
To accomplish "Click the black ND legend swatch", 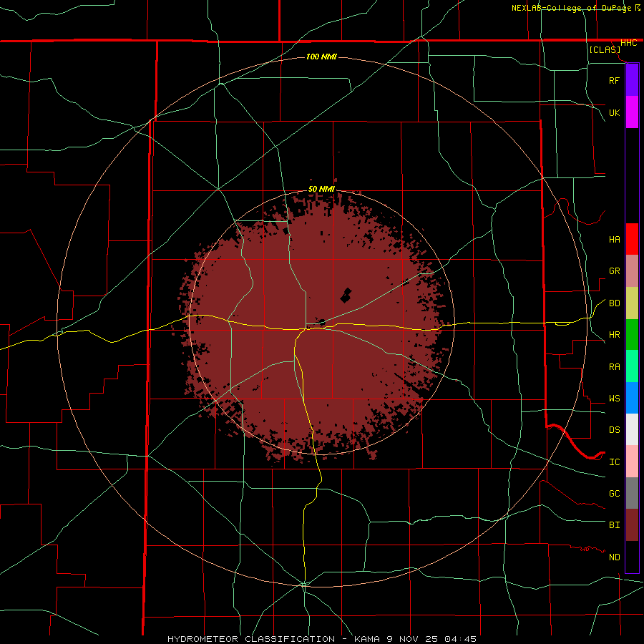I will (632, 557).
